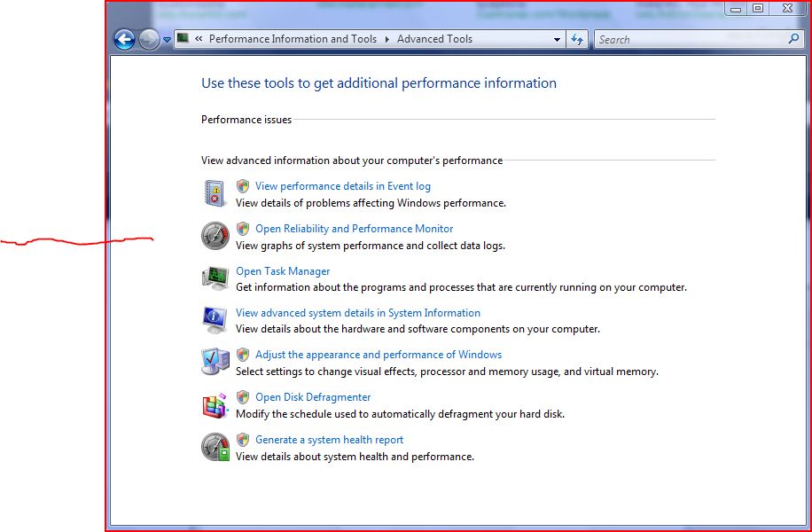
Task: Go to Performance Information and Tools breadcrumb
Action: click(x=293, y=39)
